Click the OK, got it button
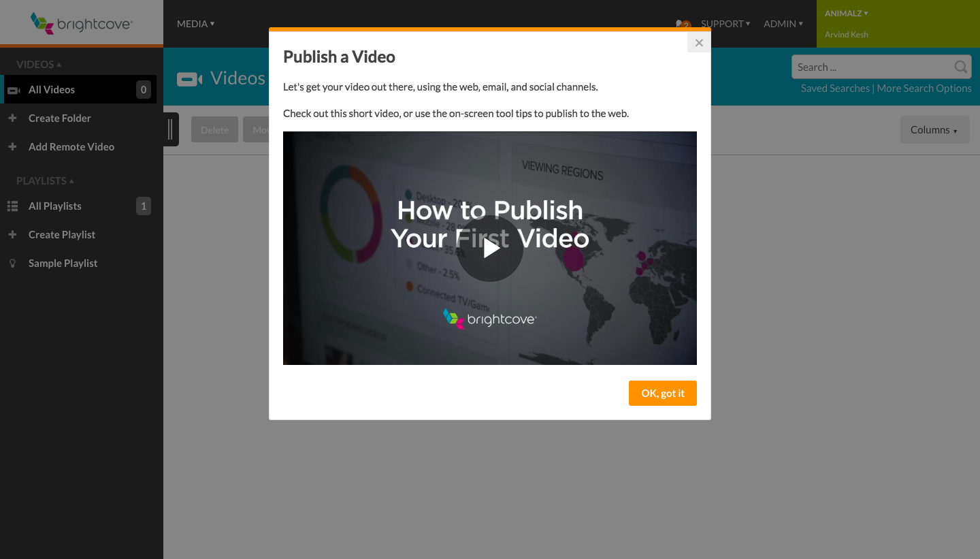Viewport: 980px width, 559px height. coord(663,393)
